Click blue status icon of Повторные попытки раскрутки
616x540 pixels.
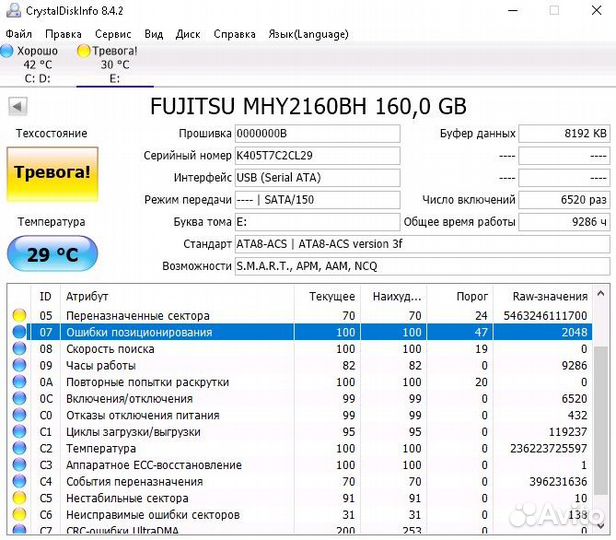pos(19,381)
